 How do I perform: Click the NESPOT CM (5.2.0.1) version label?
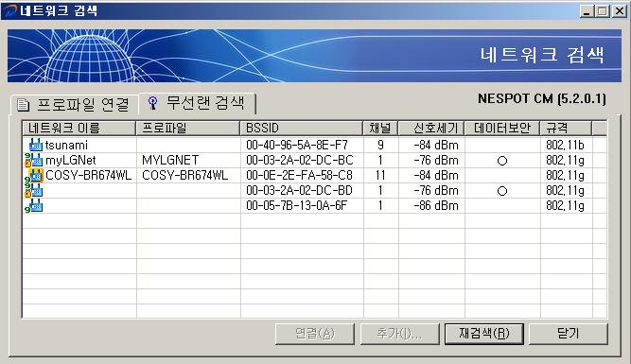(542, 98)
